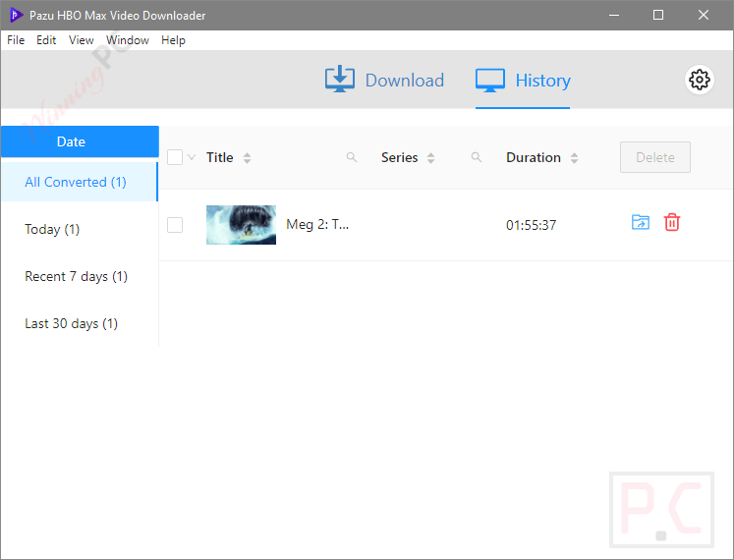The image size is (734, 560).
Task: Click the Download monitor icon
Action: pyautogui.click(x=340, y=79)
